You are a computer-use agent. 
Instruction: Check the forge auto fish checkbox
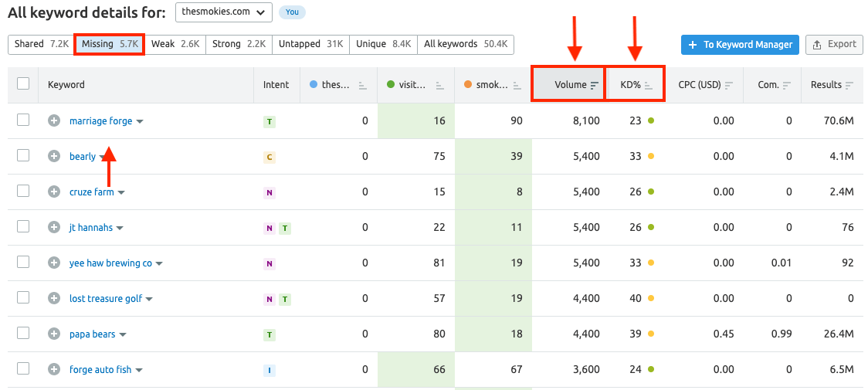[x=22, y=368]
